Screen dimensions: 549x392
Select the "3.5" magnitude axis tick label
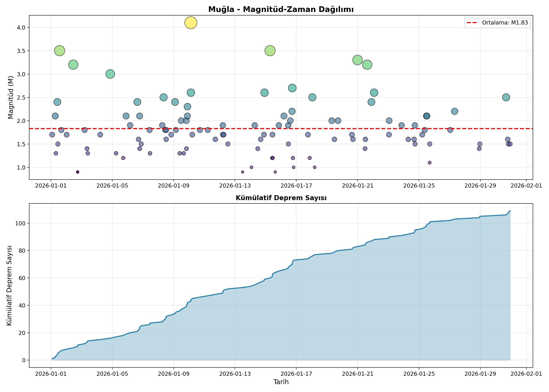tap(21, 51)
